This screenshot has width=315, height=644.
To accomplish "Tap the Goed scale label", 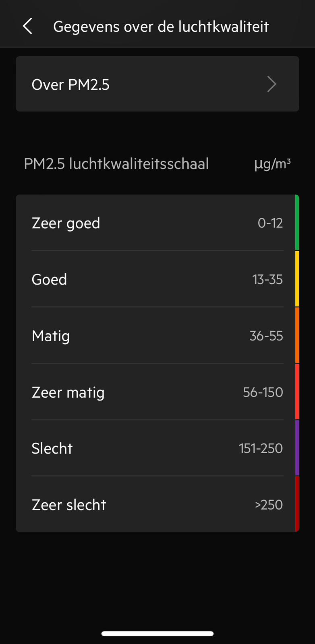I will tap(49, 279).
